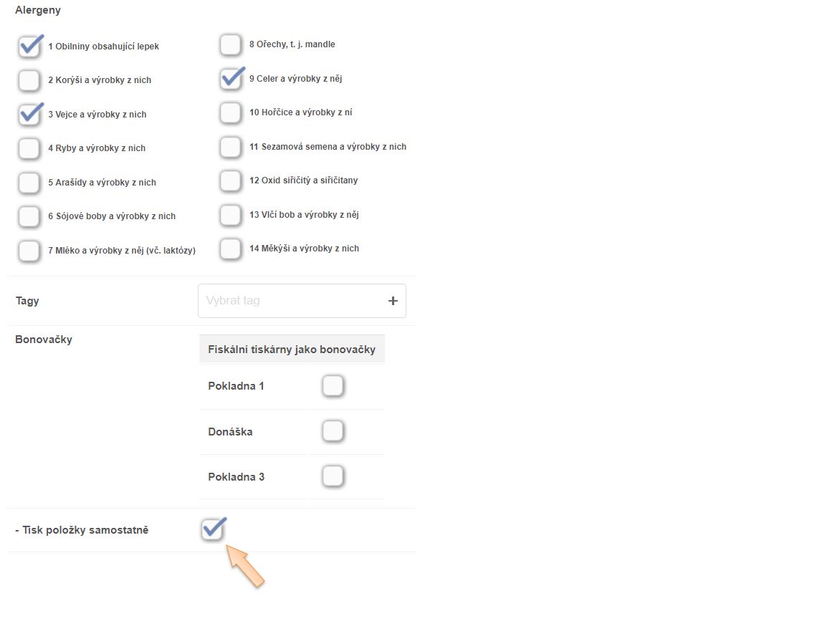Check allergen 7 Mléko a výrobky z něj
Viewport: 840px width, 621px height.
[29, 251]
